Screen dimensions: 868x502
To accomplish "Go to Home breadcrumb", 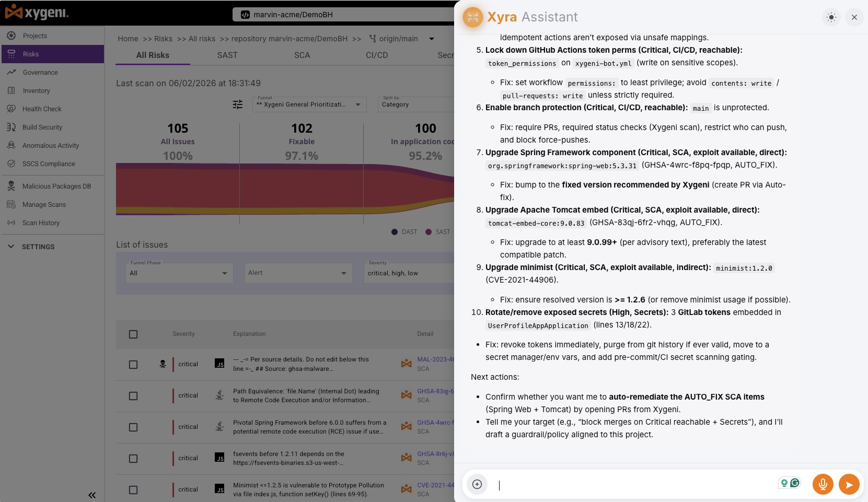I will pos(128,39).
